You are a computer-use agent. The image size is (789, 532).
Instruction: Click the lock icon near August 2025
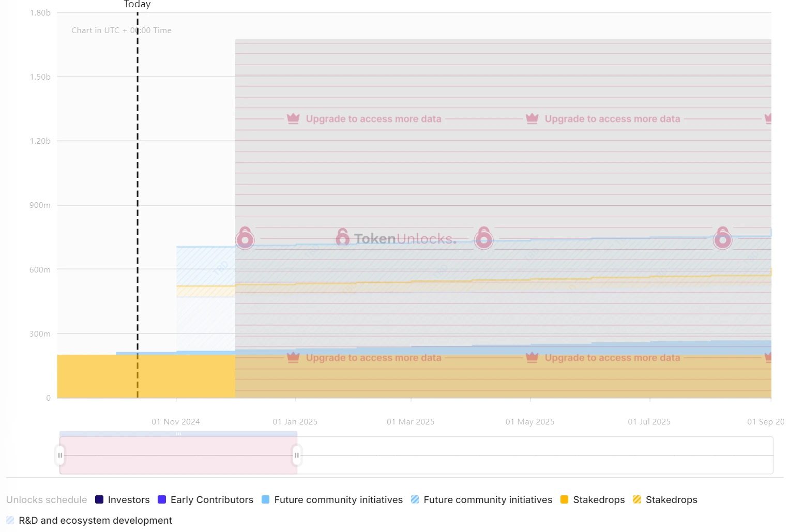(x=722, y=238)
